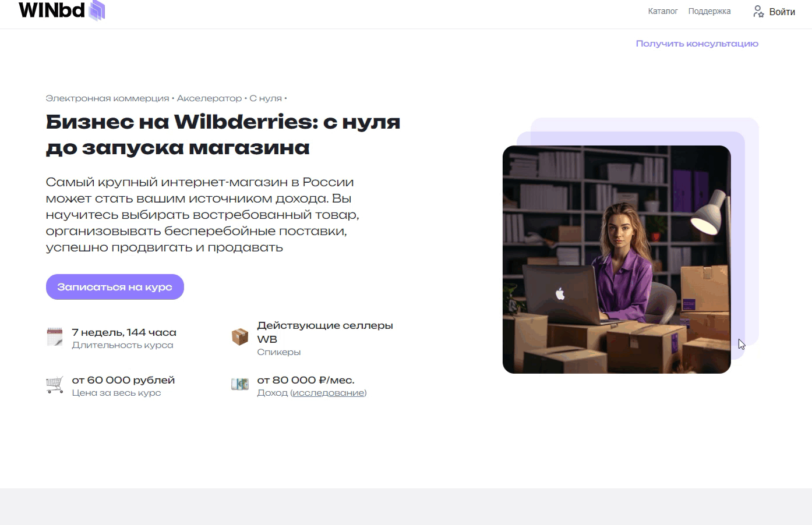The width and height of the screenshot is (812, 525).
Task: Click the banknotes income icon
Action: pos(240,384)
